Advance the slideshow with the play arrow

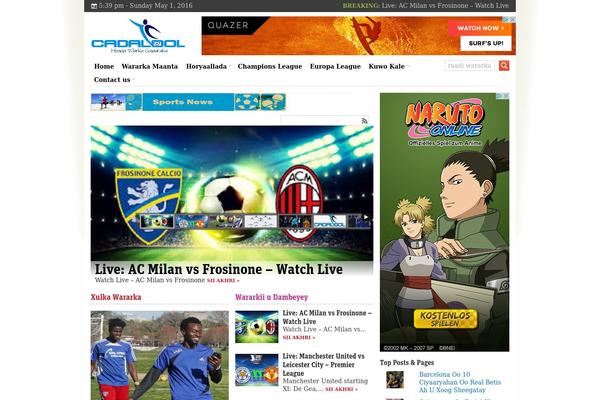point(366,217)
